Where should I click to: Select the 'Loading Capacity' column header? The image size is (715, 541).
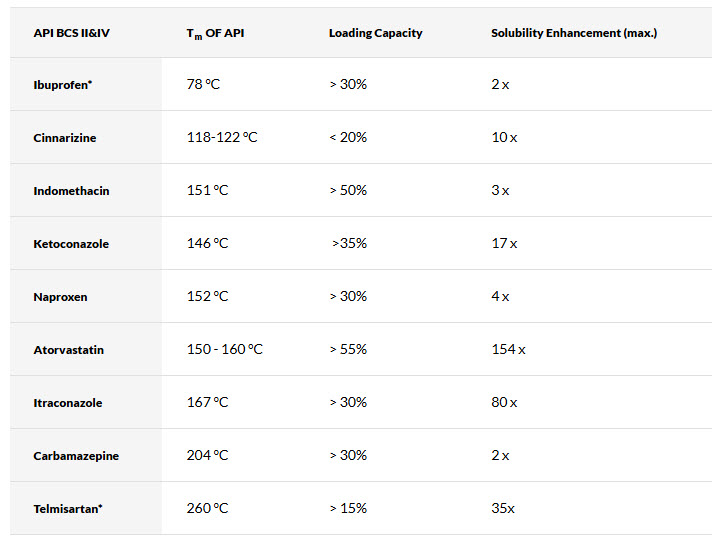(375, 33)
